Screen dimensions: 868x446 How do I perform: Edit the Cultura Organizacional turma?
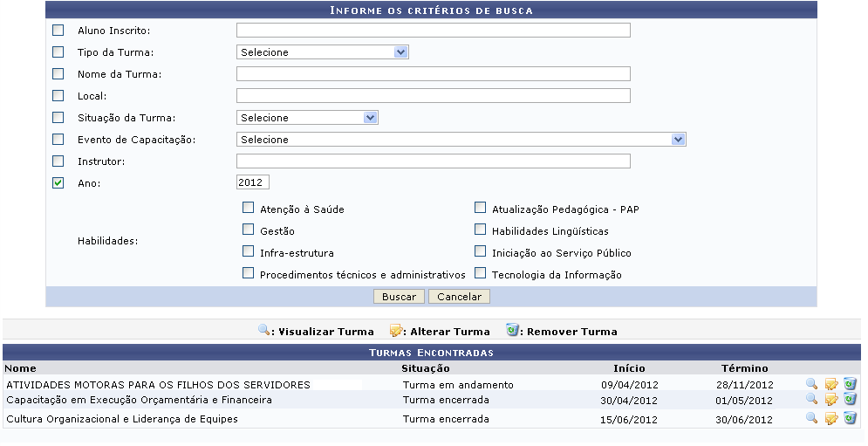pos(831,418)
